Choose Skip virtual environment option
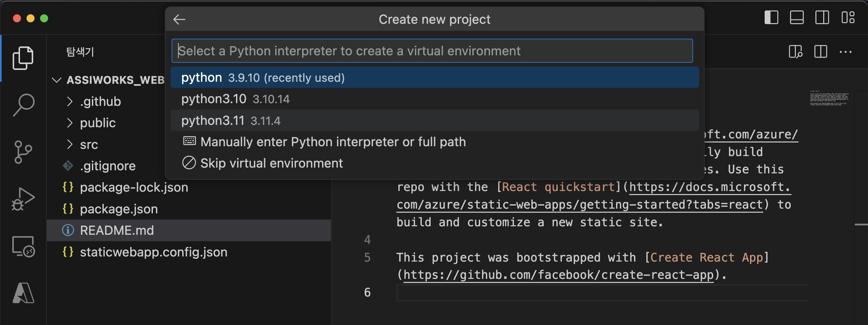868x325 pixels. point(271,163)
